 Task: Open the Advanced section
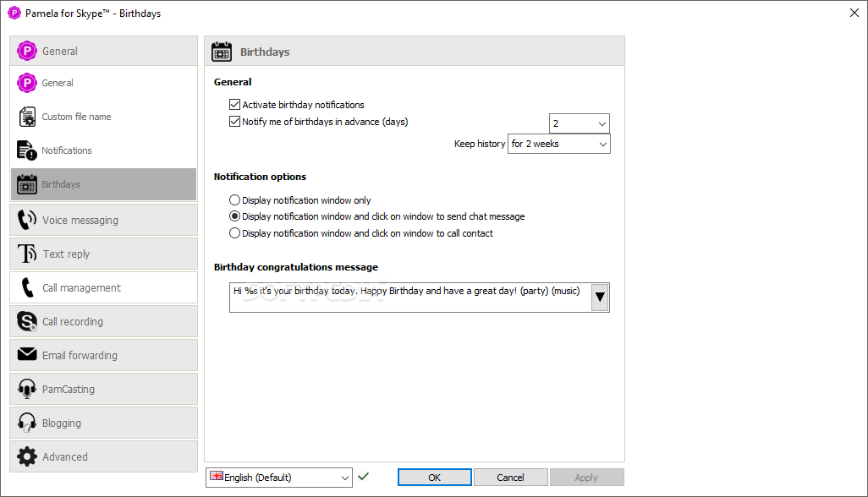coord(103,456)
